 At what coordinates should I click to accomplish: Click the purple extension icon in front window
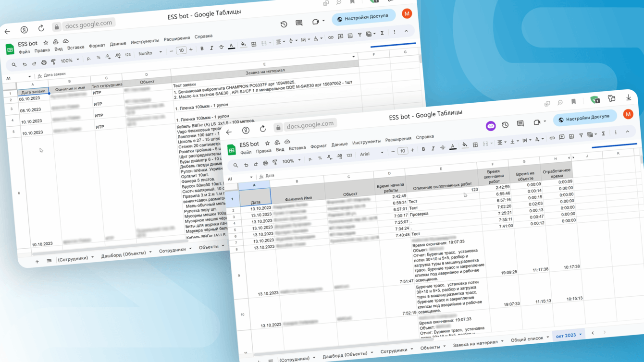pos(491,126)
